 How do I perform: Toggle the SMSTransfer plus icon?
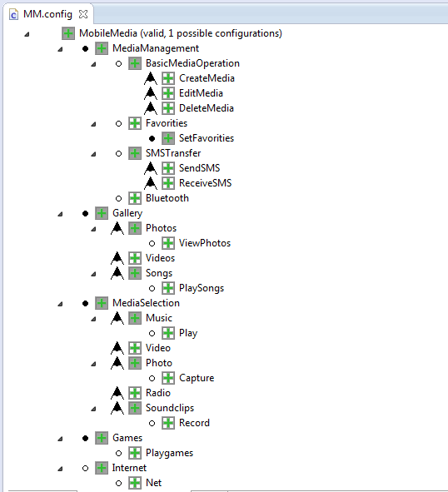tap(135, 153)
